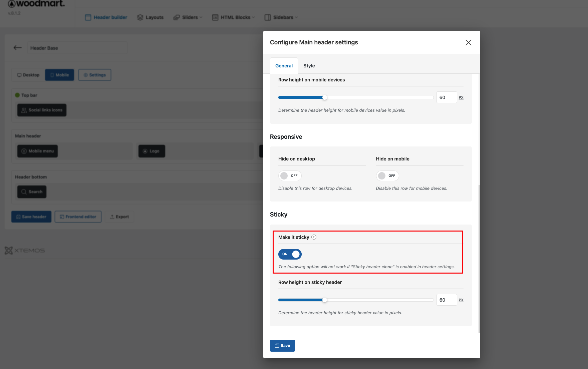The width and height of the screenshot is (588, 369).
Task: Expand the Sliders dropdown menu
Action: click(x=188, y=17)
